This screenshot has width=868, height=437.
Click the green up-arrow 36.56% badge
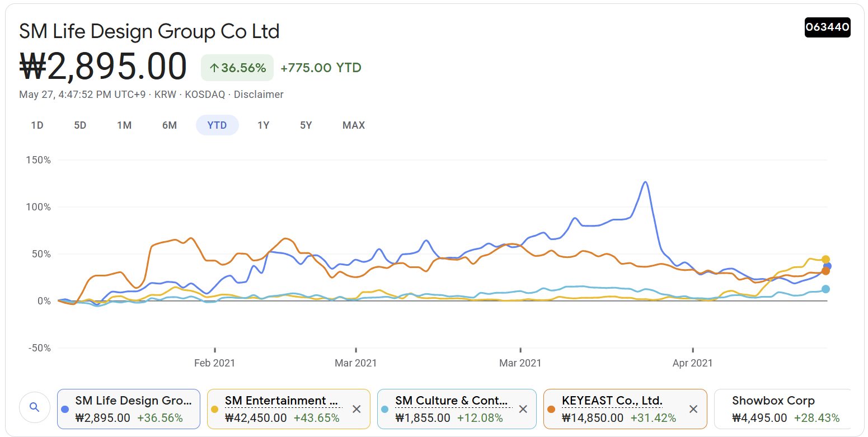click(237, 68)
